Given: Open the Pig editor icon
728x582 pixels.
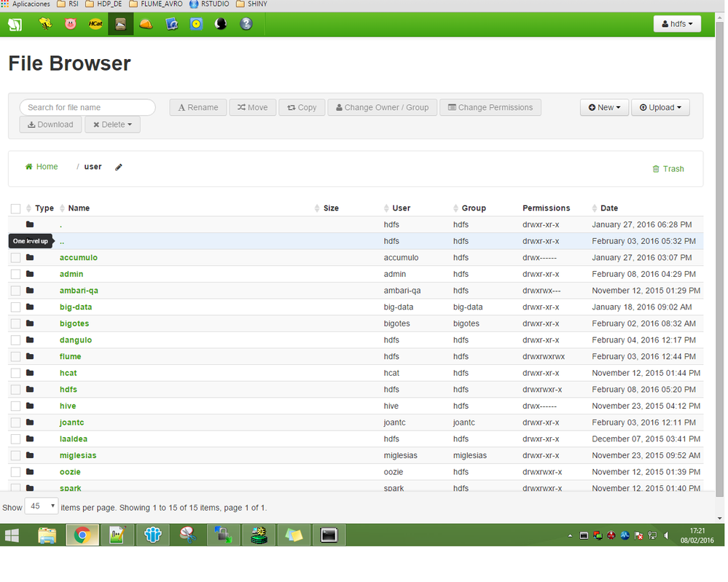Looking at the screenshot, I should [70, 23].
